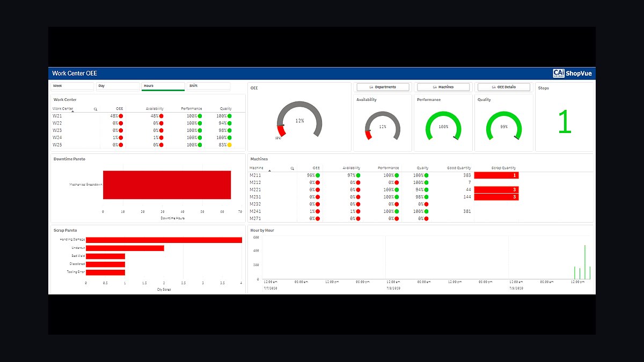Click Tooling Error bar in Scrap Pareto
644x362 pixels.
pyautogui.click(x=105, y=272)
